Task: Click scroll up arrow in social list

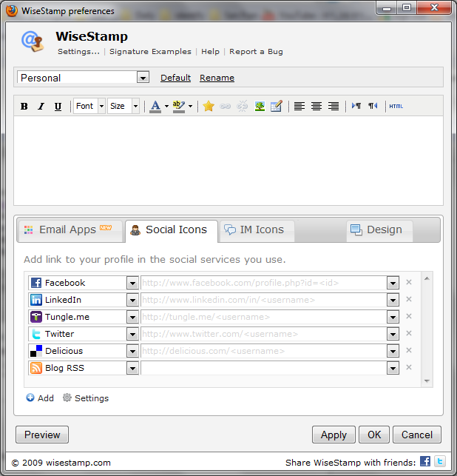Action: [427, 278]
